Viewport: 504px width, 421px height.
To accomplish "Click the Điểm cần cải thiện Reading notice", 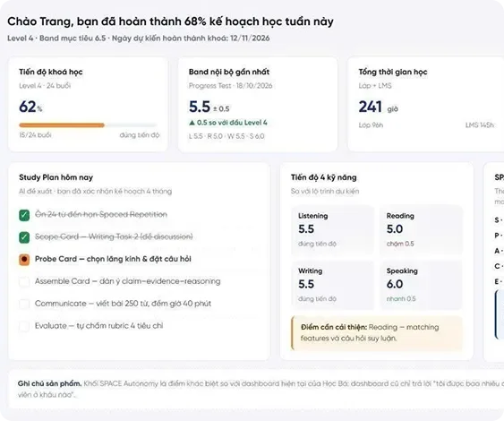I will [377, 333].
